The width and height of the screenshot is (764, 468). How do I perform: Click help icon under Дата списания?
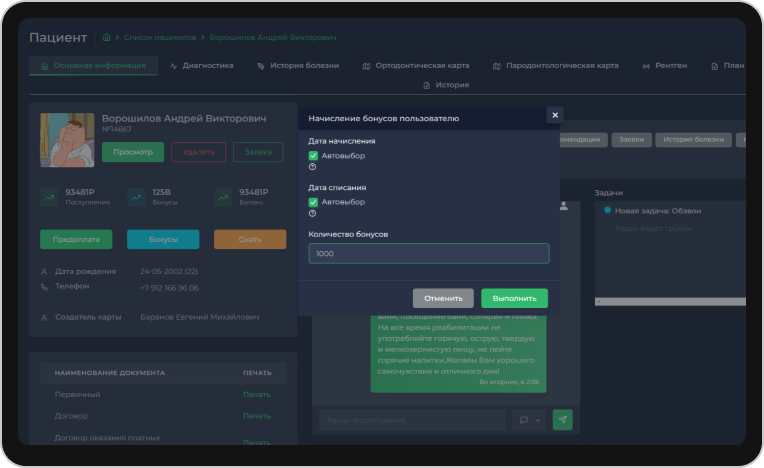coord(312,213)
